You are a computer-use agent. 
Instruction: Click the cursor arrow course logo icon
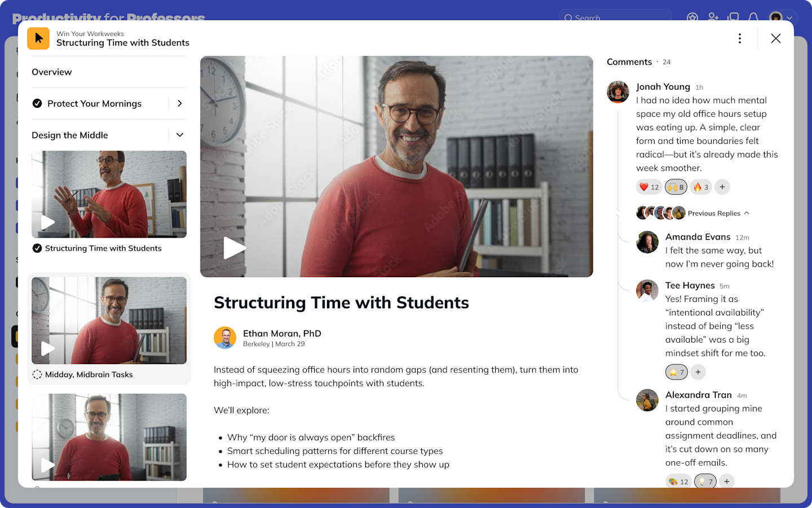click(x=38, y=38)
